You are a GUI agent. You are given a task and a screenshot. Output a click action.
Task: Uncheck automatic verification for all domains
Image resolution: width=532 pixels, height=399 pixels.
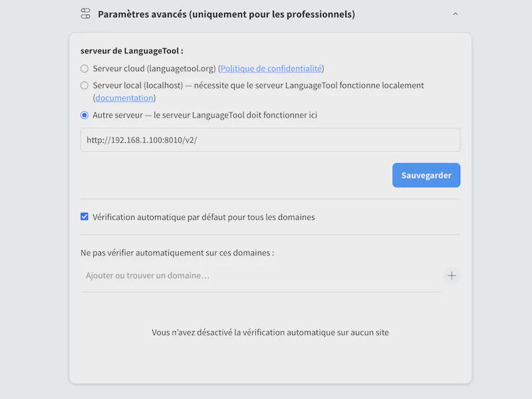pos(84,216)
